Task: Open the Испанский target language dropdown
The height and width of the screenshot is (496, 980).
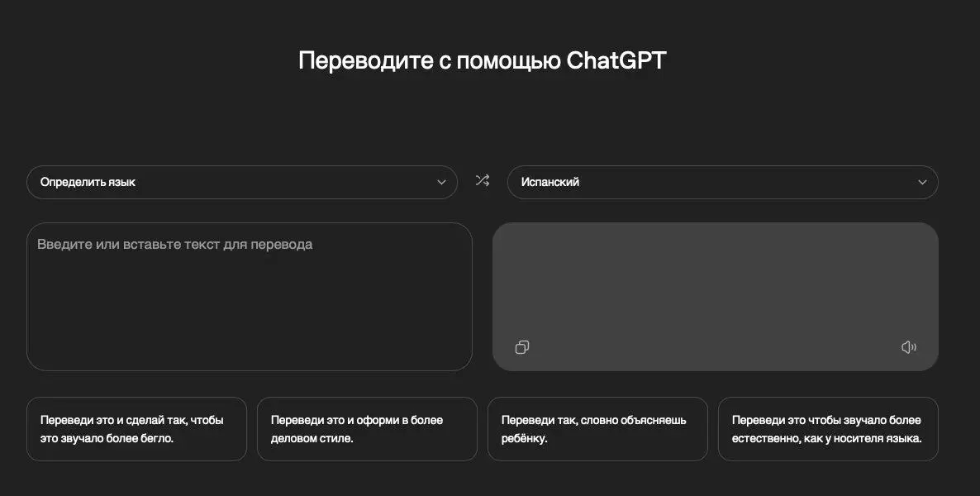Action: [722, 182]
